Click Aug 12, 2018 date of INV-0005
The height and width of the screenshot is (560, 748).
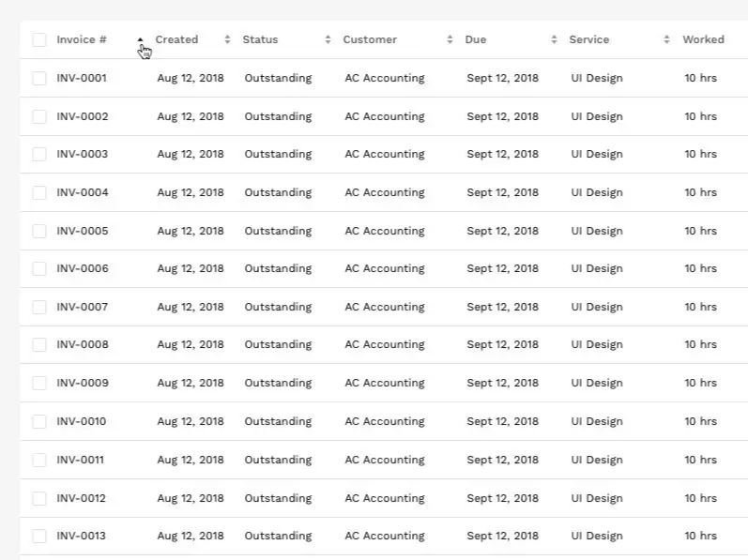(191, 231)
